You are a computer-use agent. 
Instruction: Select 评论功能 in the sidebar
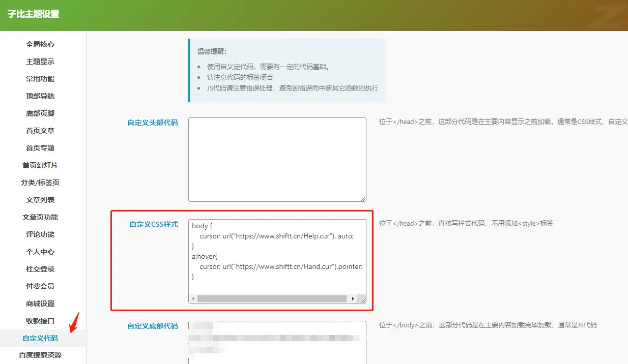[x=41, y=234]
